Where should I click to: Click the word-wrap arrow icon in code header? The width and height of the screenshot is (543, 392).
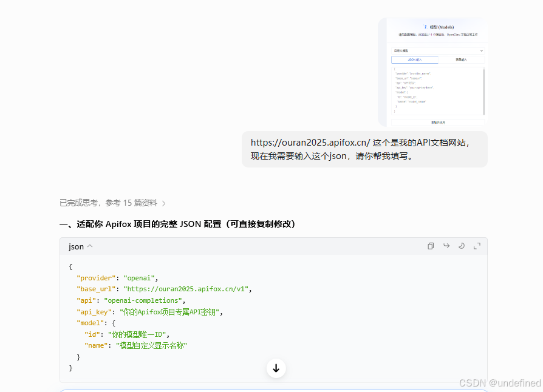446,246
